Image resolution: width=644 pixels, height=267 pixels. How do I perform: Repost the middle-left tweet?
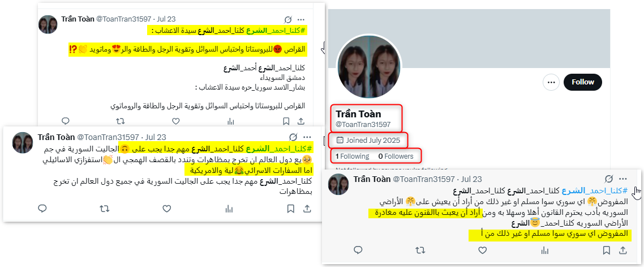(x=104, y=209)
